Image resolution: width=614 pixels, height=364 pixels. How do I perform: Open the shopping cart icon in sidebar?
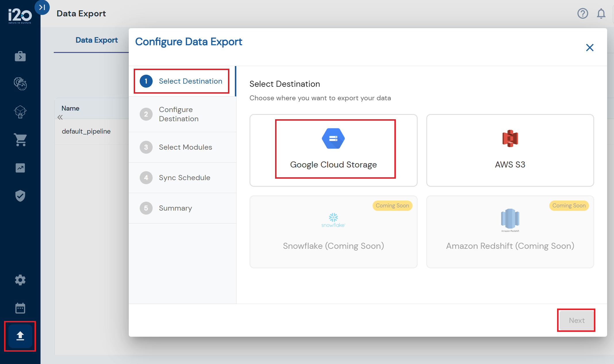[x=20, y=140]
